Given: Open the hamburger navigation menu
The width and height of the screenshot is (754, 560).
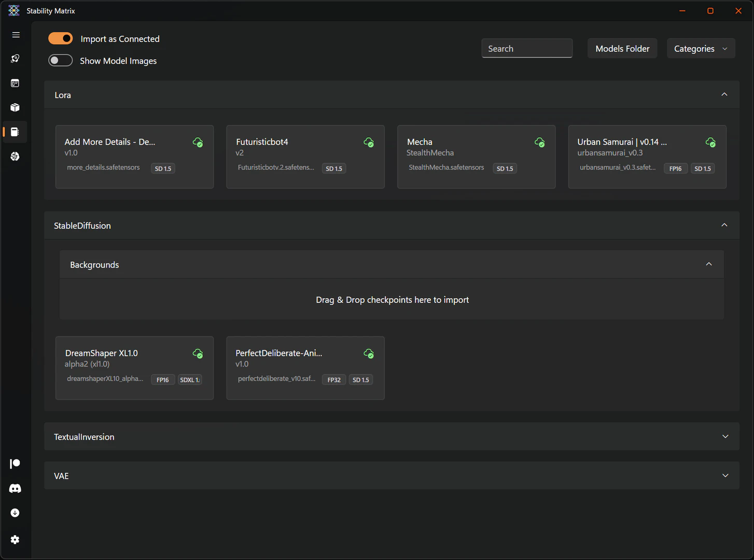Looking at the screenshot, I should pos(16,35).
